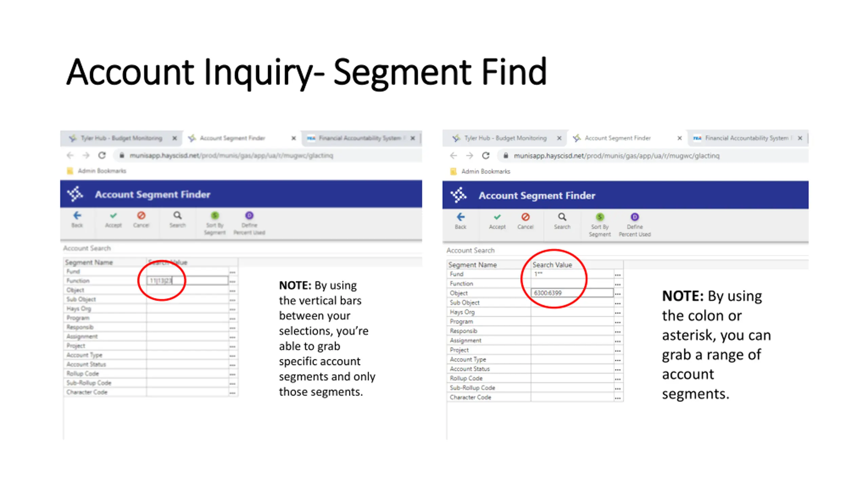Viewport: 868px width, 488px height.
Task: Click right browser address bar URL
Action: (616, 156)
